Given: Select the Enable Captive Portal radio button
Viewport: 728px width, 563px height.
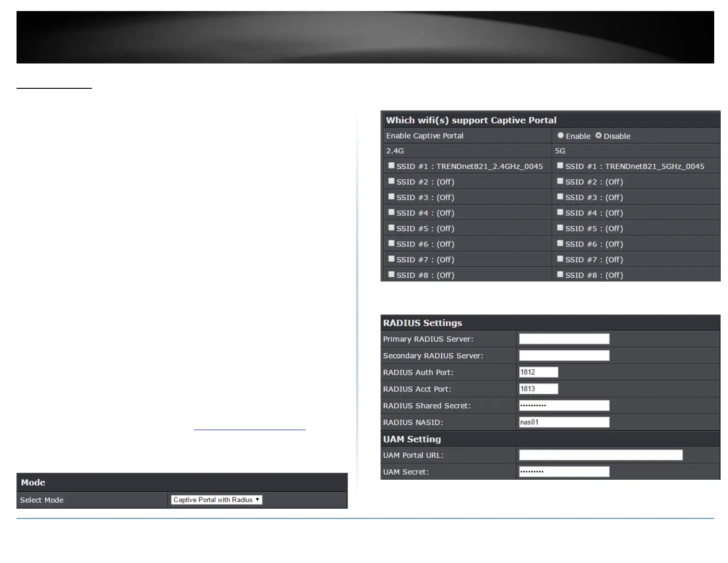Looking at the screenshot, I should [561, 136].
